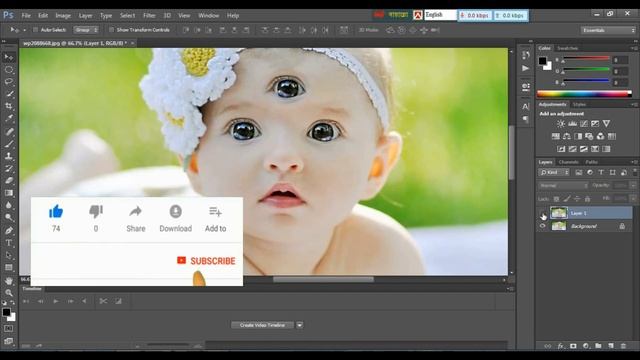Toggle lock transparent pixels
This screenshot has height=360, width=640.
(x=556, y=199)
